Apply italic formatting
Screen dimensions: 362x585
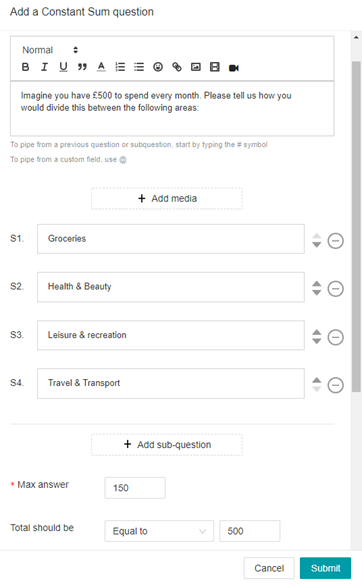[44, 67]
